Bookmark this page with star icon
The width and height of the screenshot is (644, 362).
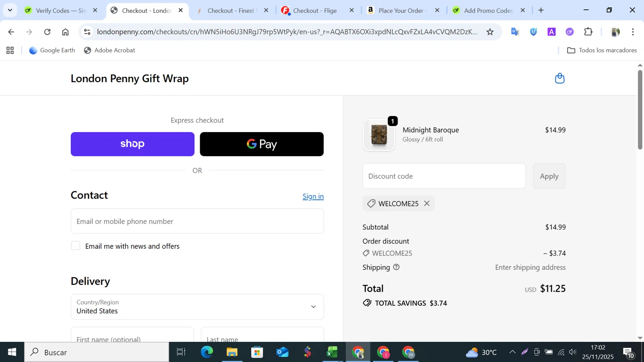click(490, 32)
